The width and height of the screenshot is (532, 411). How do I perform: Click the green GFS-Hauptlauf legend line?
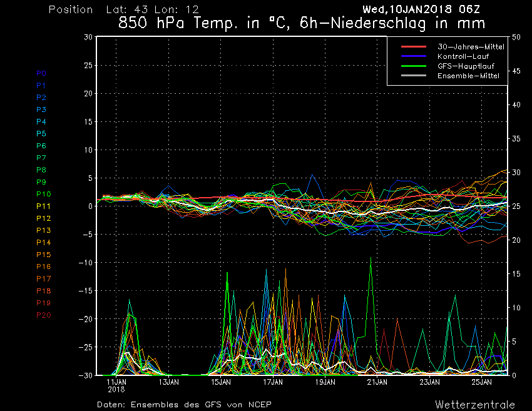click(413, 66)
